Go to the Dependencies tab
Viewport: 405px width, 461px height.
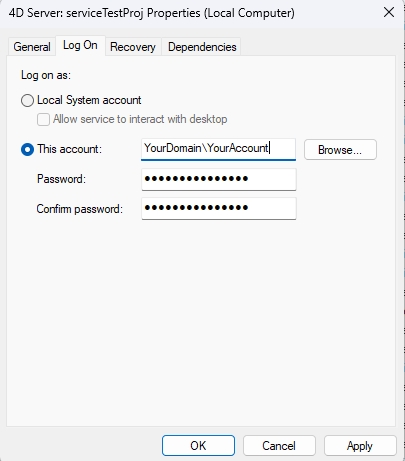202,47
